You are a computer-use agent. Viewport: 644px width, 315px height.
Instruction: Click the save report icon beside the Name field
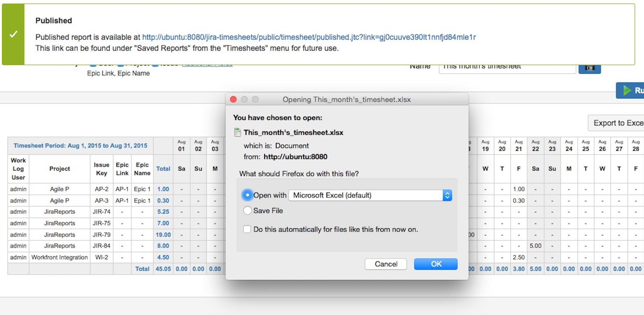[x=589, y=68]
